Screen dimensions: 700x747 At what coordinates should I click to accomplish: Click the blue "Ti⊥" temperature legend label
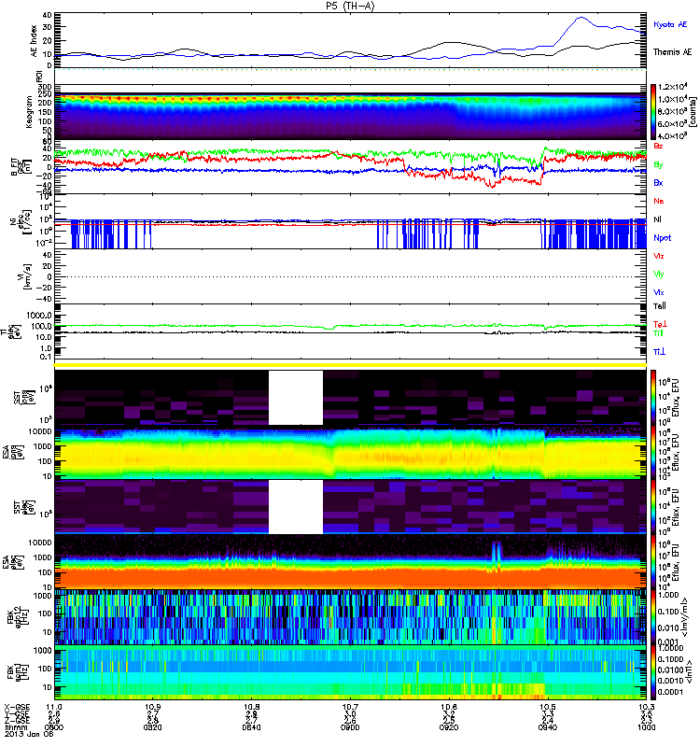(x=659, y=352)
